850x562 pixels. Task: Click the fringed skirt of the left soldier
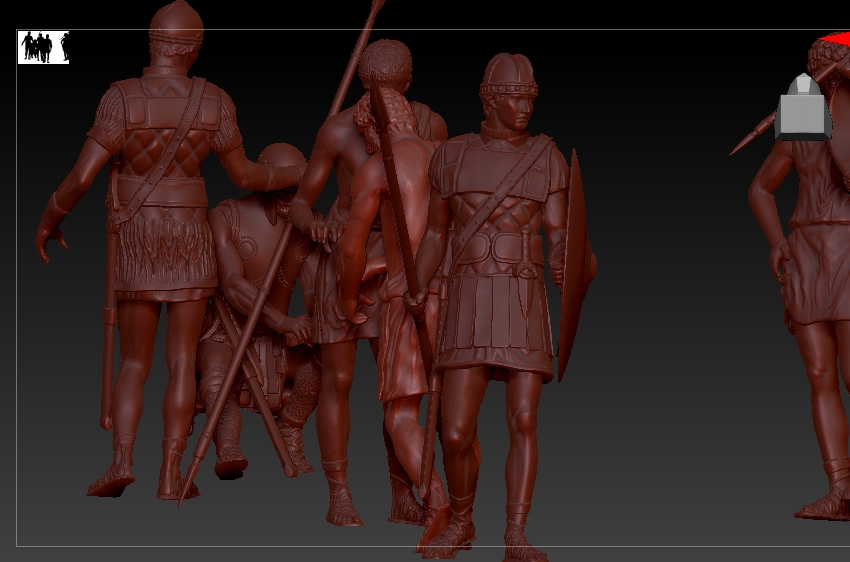point(166,250)
